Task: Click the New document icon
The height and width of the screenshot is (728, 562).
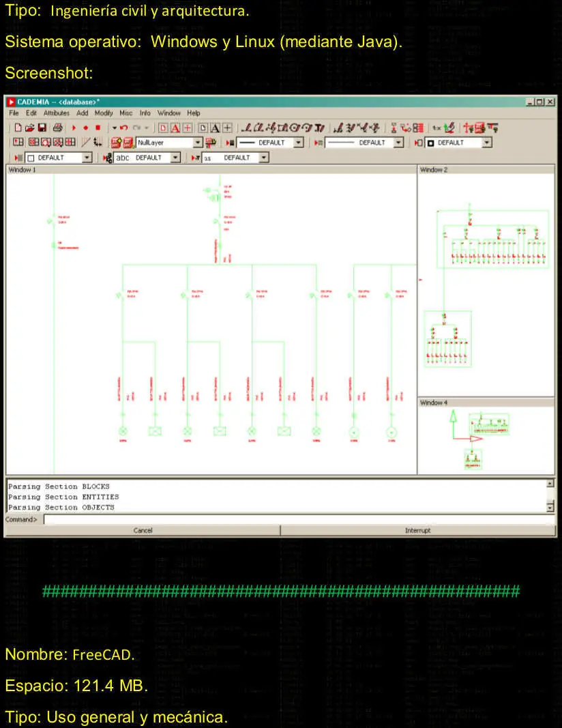Action: click(x=18, y=128)
